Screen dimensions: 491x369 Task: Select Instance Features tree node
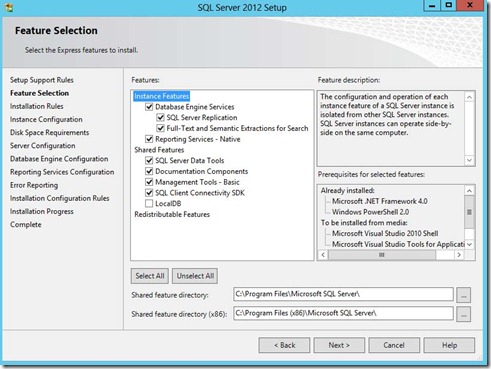(162, 96)
